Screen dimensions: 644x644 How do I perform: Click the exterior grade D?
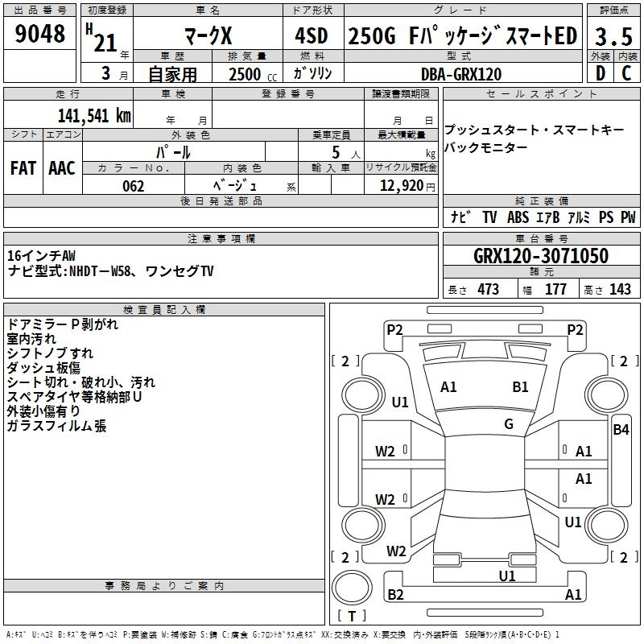(x=600, y=73)
